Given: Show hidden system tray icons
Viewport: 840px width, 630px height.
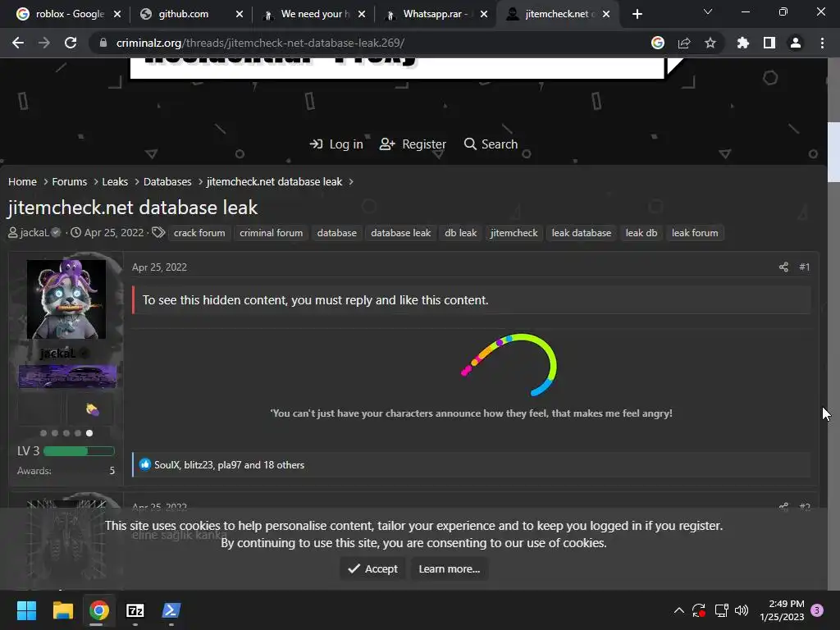Looking at the screenshot, I should pos(678,610).
